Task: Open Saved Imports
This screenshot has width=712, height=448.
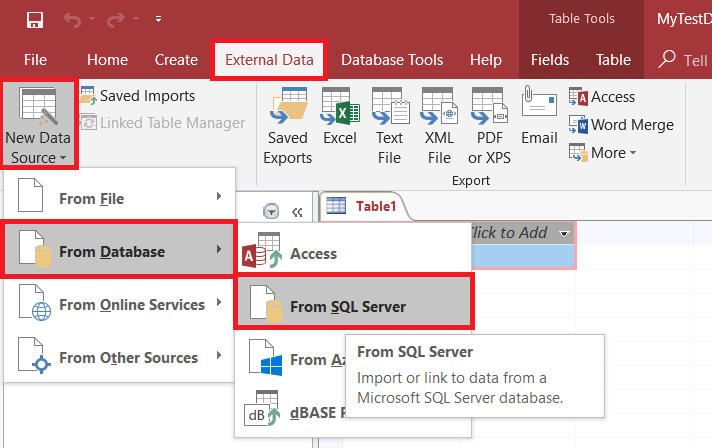Action: [x=137, y=96]
